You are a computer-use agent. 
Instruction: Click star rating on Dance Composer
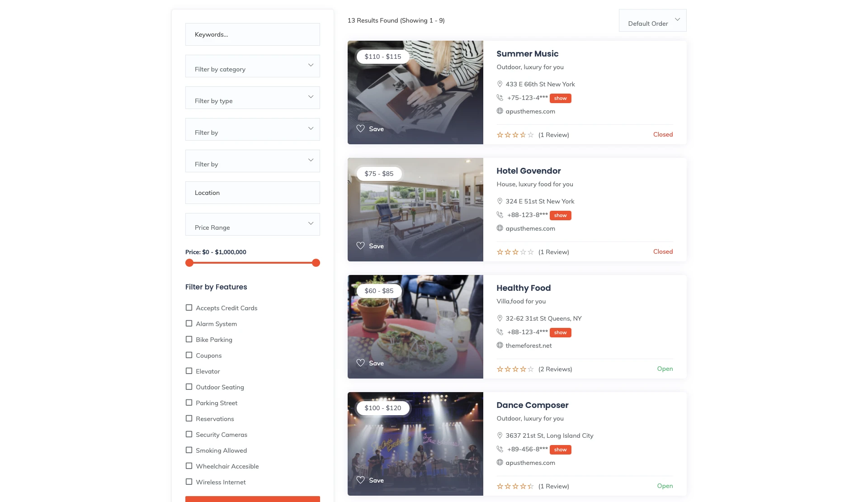point(515,486)
